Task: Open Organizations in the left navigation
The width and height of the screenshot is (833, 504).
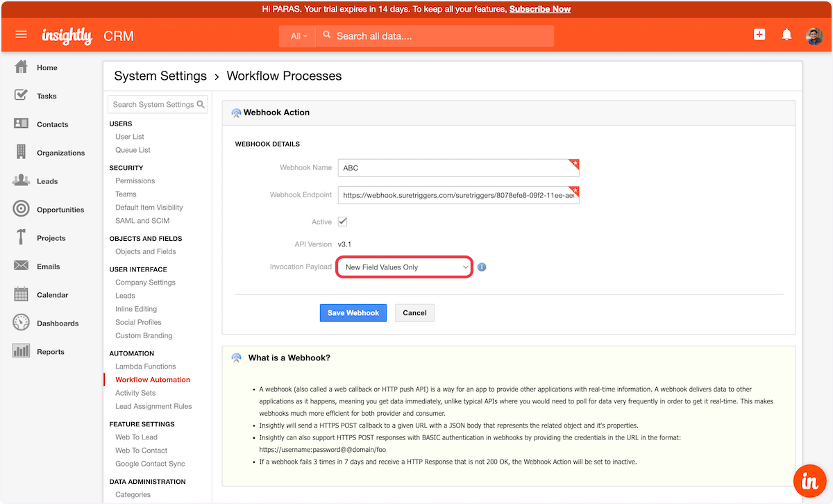Action: tap(61, 153)
